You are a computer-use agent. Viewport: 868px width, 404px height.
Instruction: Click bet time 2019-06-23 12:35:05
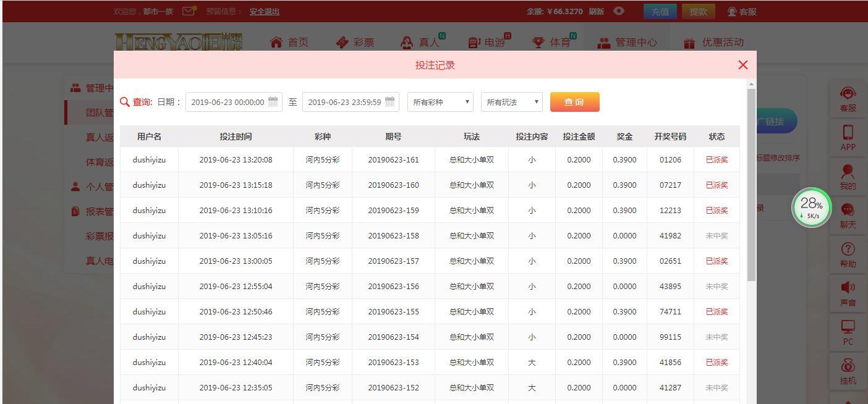[x=236, y=387]
